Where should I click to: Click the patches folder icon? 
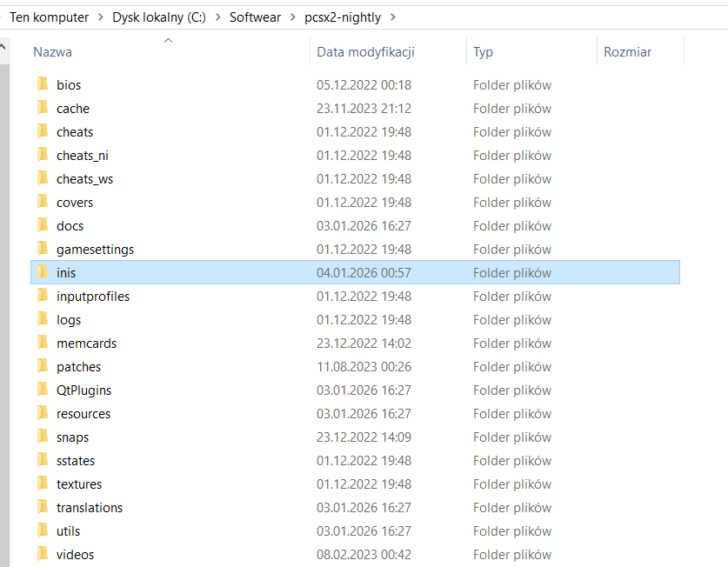tap(43, 366)
